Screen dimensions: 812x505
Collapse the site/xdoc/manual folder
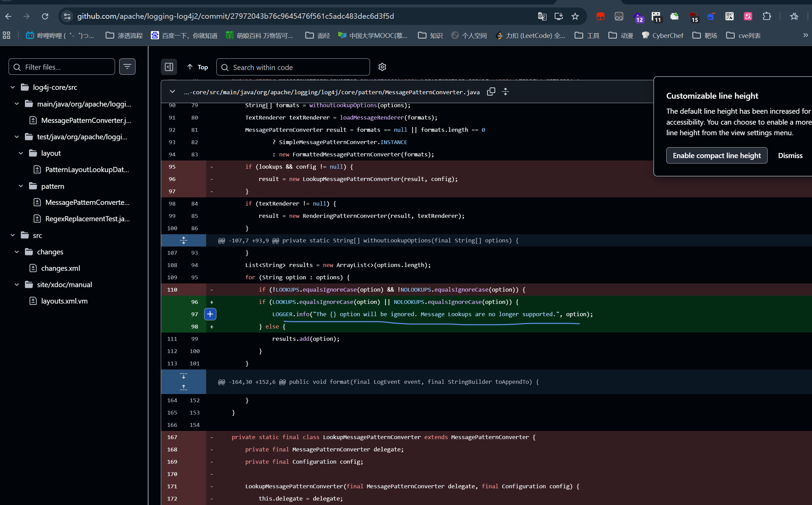click(x=17, y=284)
